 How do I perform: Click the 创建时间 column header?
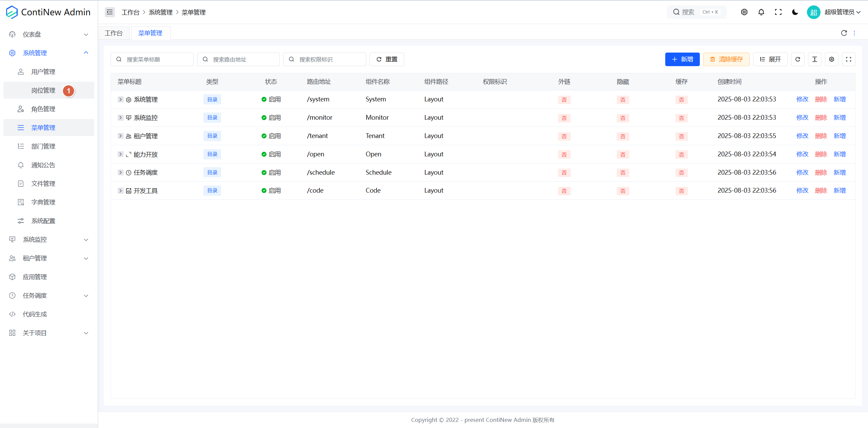coord(729,82)
